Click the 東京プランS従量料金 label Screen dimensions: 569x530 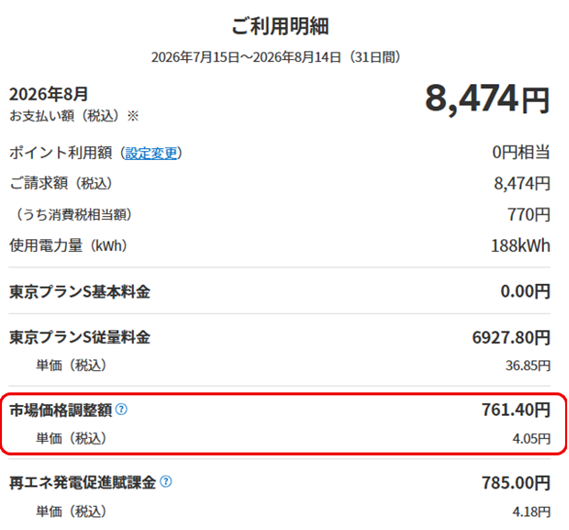[x=80, y=337]
